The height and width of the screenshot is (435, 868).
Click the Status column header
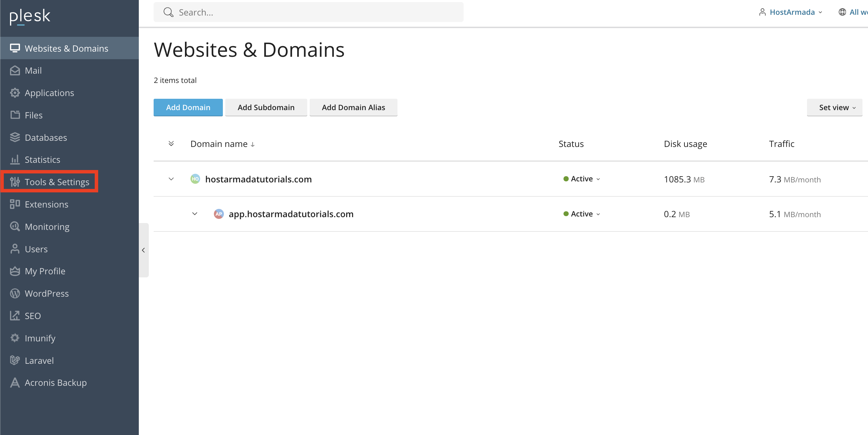pos(571,144)
